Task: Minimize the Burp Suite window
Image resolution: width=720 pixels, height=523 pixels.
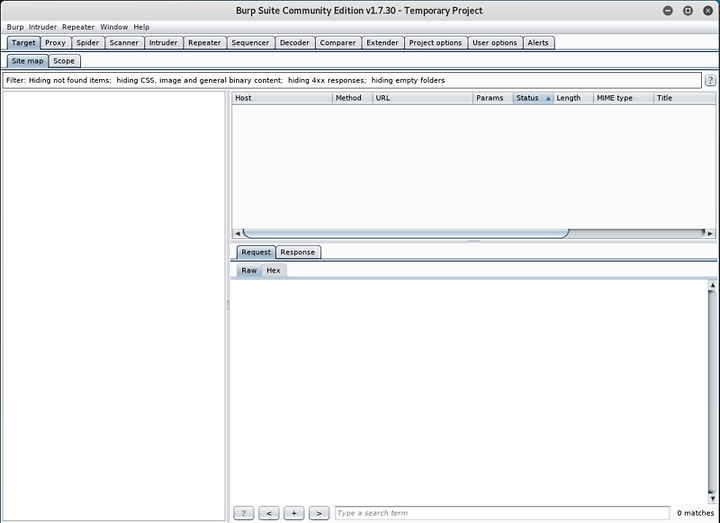Action: [668, 11]
